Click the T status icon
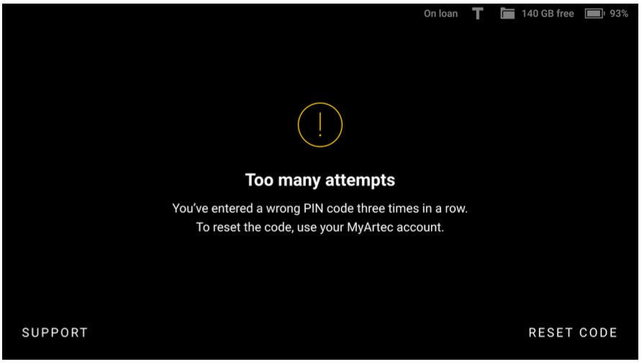The height and width of the screenshot is (364, 642). tap(477, 14)
